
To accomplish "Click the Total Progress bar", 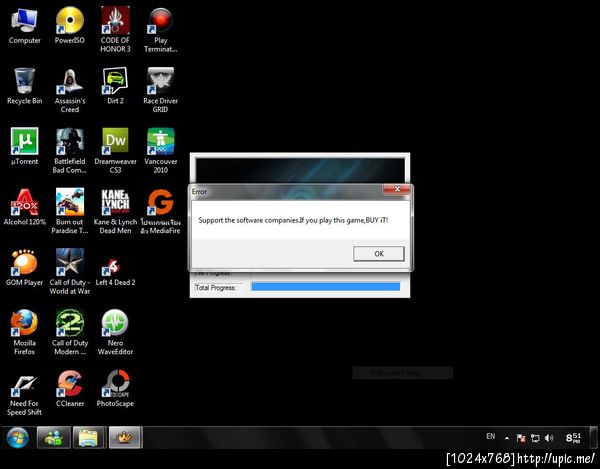I will (x=326, y=287).
